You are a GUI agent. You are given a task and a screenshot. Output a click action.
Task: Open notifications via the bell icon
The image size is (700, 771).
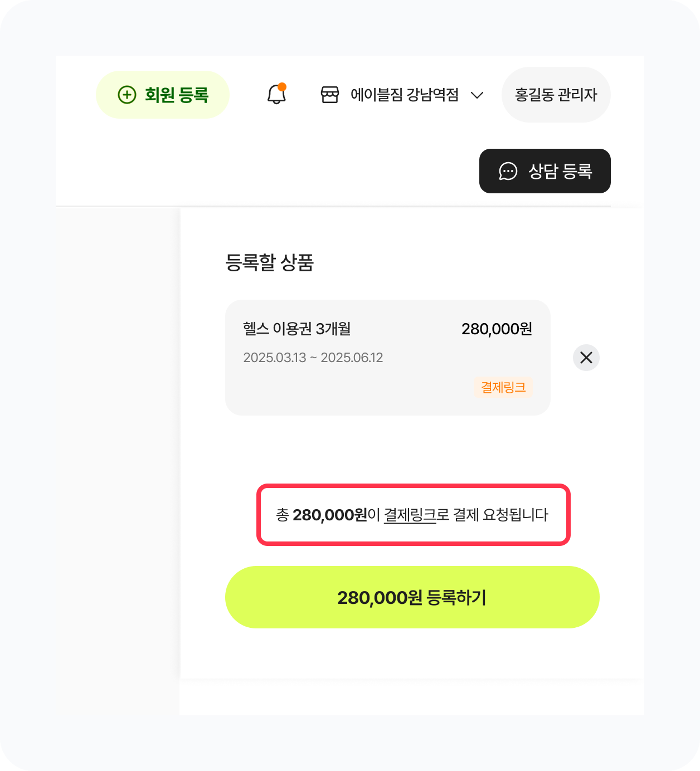coord(276,95)
